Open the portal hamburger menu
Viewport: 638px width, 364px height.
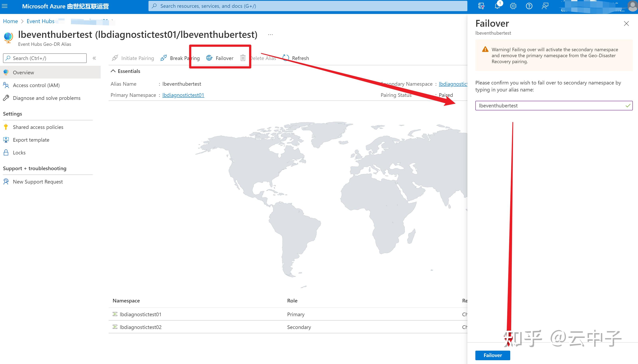(5, 6)
